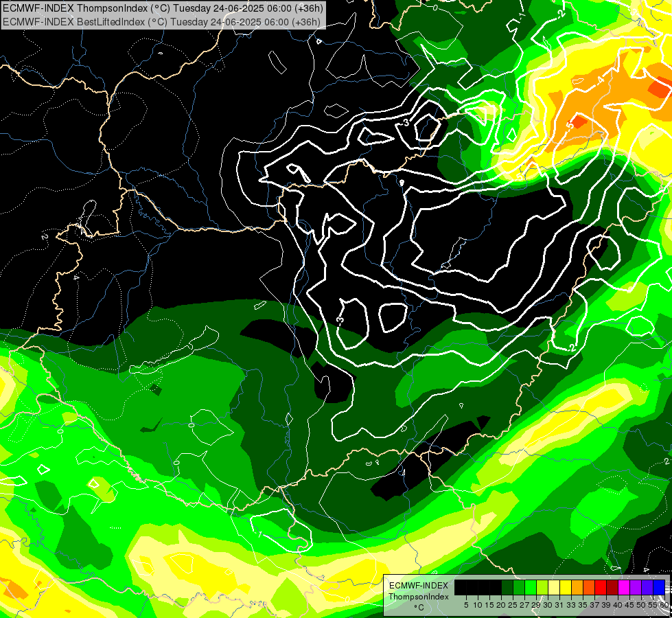Viewport: 672px width, 618px height.
Task: Select the orange-red 35–37 legend swatch
Action: coord(589,587)
